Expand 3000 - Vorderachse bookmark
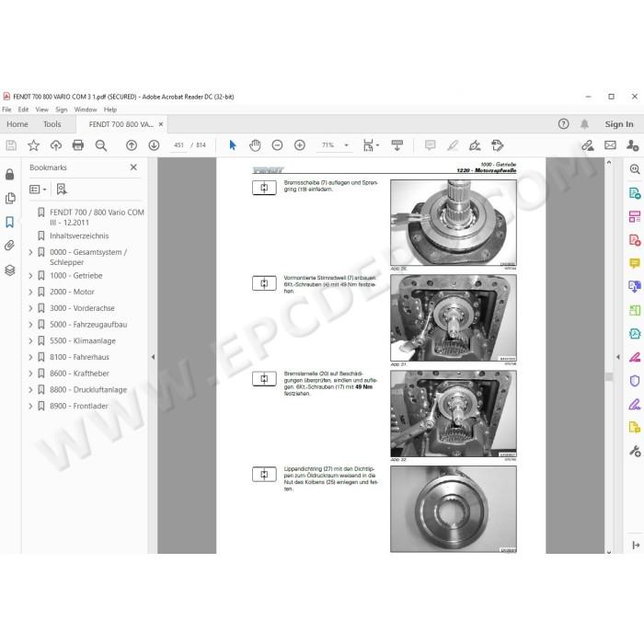644x644 pixels. click(30, 308)
